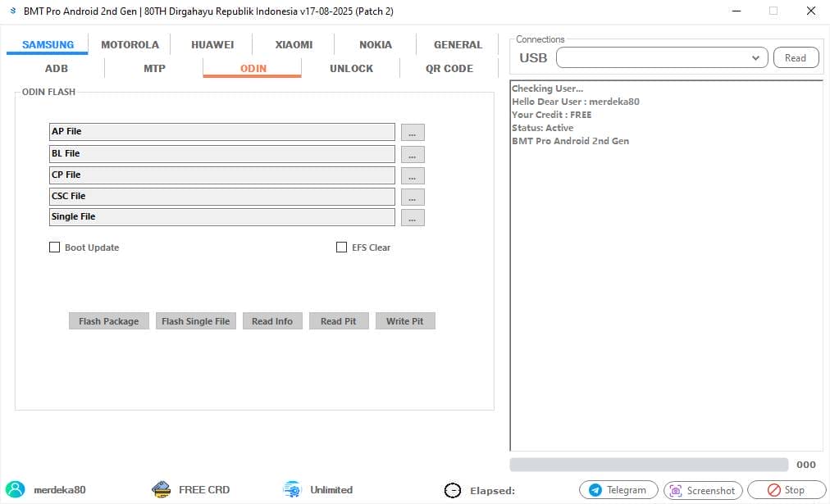Click the 000 progress counter

click(806, 465)
